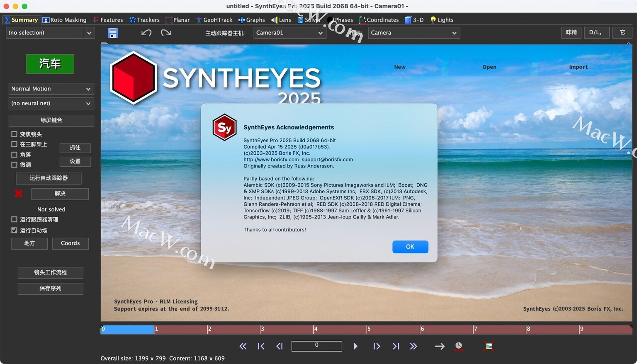The width and height of the screenshot is (637, 364).
Task: Open the (no selection) dropdown
Action: coord(50,33)
